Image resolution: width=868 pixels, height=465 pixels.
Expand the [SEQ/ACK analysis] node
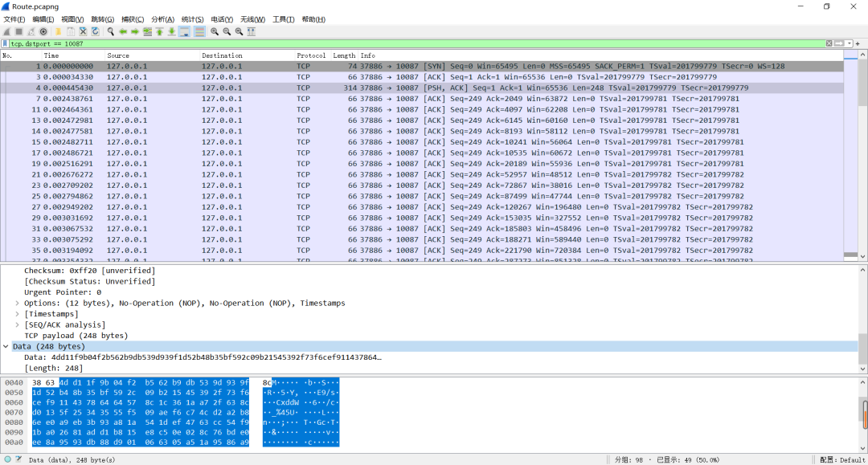coord(17,324)
